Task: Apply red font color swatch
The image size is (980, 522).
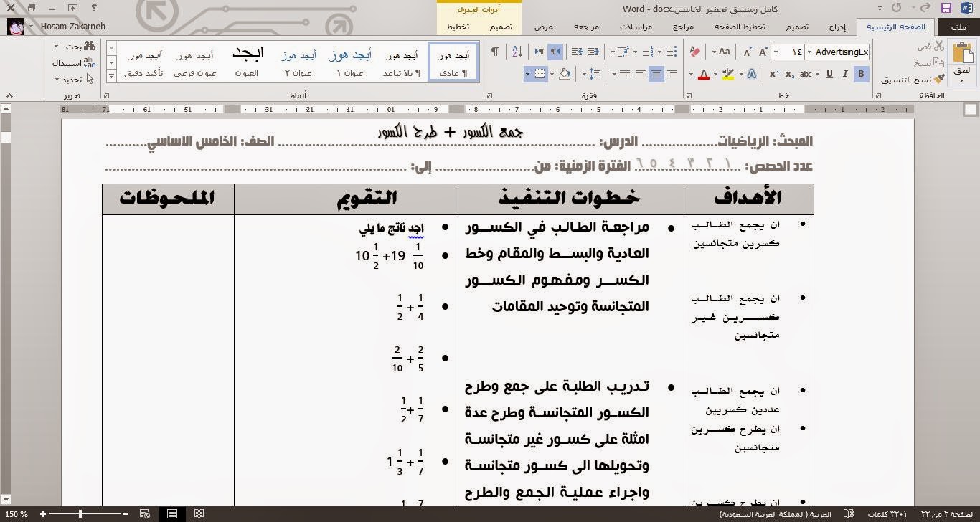Action: (704, 74)
